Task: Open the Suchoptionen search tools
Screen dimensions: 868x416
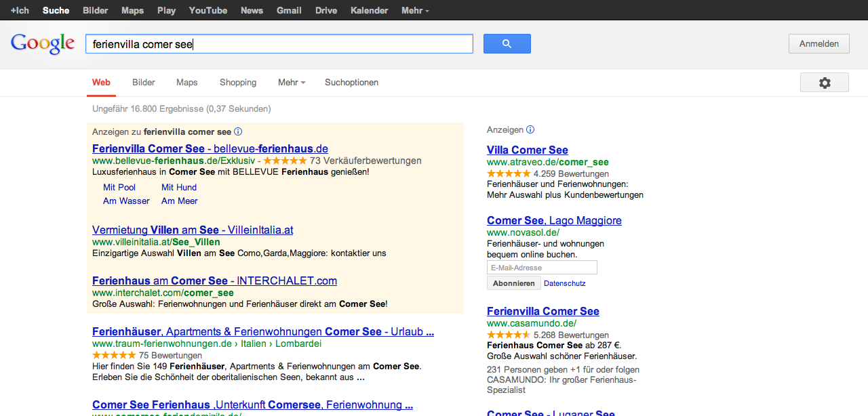Action: (351, 83)
